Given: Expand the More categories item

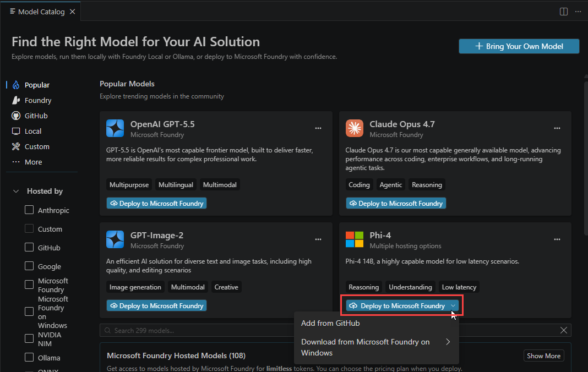Looking at the screenshot, I should pos(26,162).
